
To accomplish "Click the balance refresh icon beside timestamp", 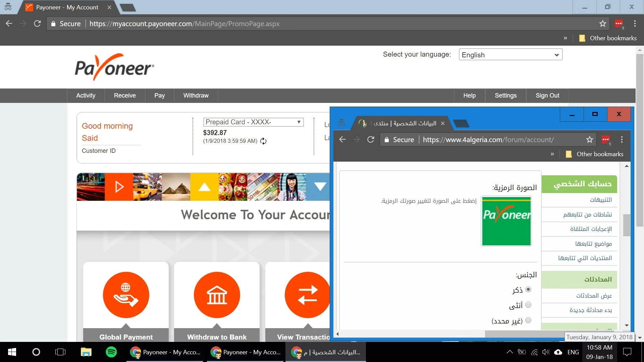I will [263, 141].
